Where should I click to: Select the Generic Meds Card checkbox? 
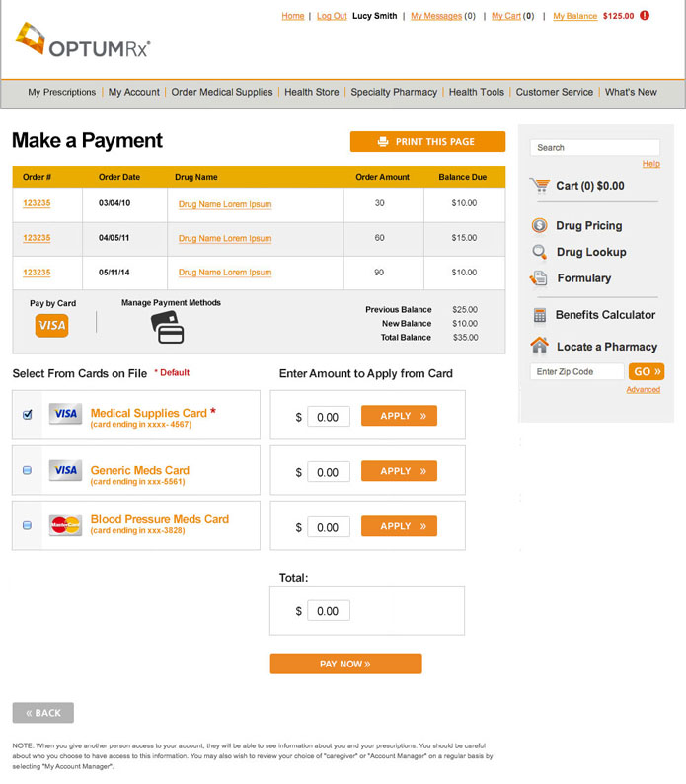[x=28, y=471]
